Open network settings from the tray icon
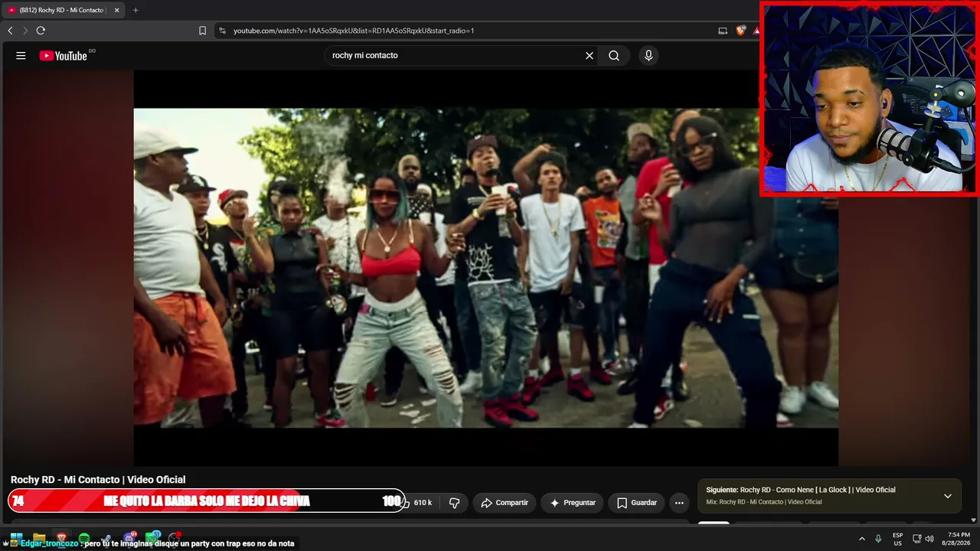 tap(917, 539)
